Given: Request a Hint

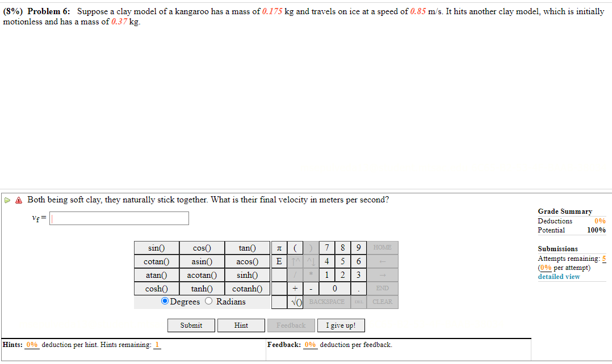Looking at the screenshot, I should click(241, 325).
